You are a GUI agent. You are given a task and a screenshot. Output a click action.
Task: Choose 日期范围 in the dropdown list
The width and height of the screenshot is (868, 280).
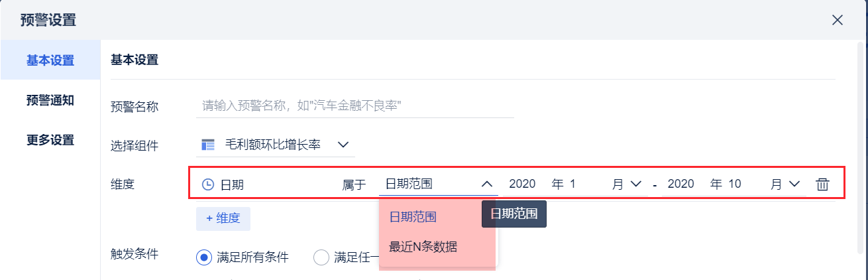[x=412, y=217]
